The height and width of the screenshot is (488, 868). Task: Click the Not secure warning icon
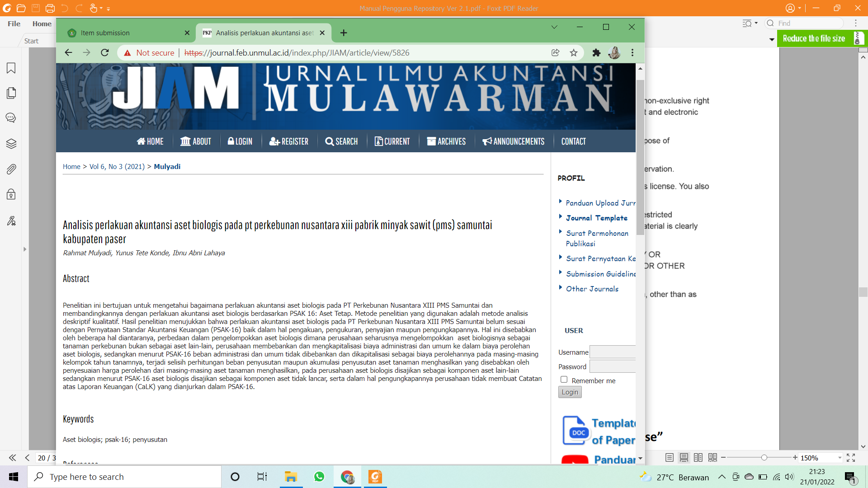[127, 53]
